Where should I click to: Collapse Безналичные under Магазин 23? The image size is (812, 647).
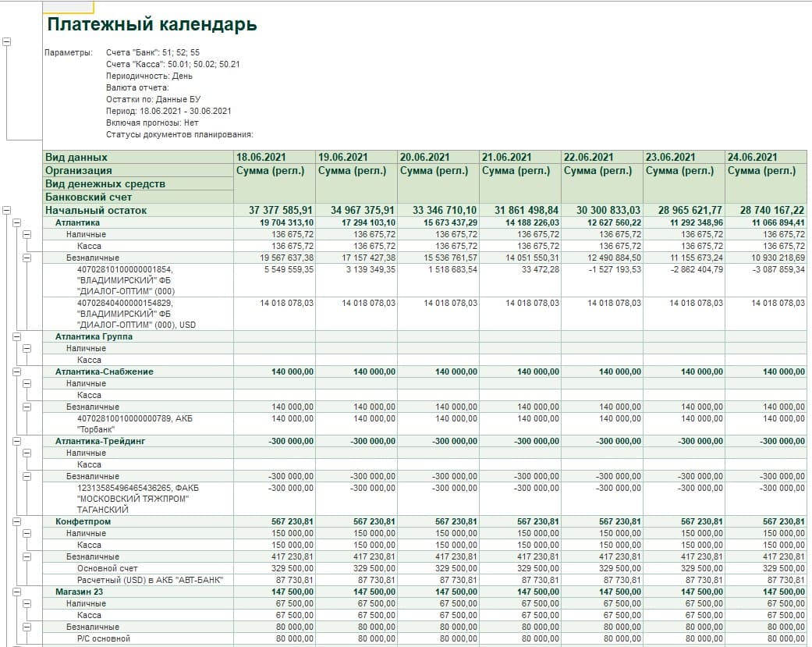click(x=26, y=627)
